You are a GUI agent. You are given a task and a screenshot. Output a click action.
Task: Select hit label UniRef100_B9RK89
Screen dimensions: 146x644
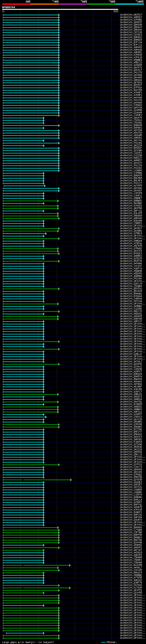coord(131,125)
